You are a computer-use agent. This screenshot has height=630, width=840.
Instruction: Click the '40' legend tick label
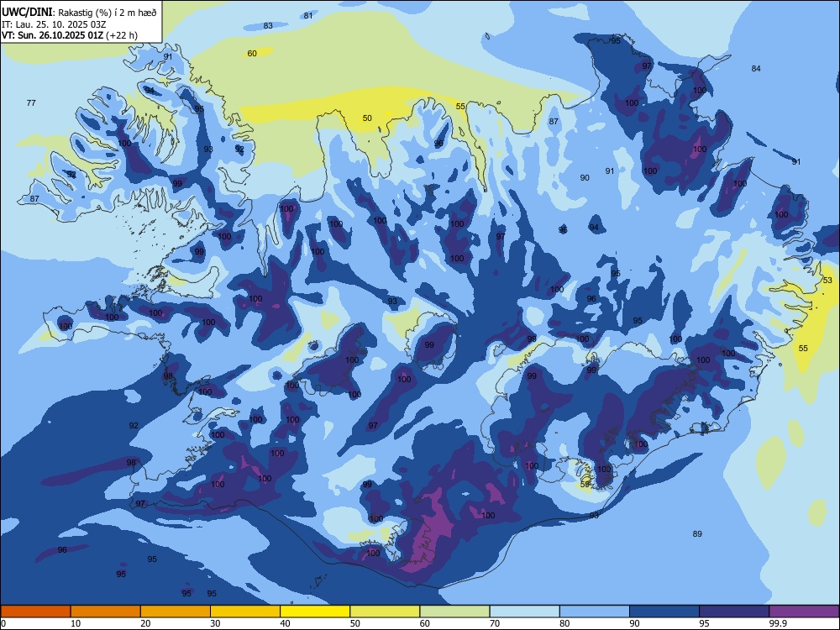click(285, 623)
